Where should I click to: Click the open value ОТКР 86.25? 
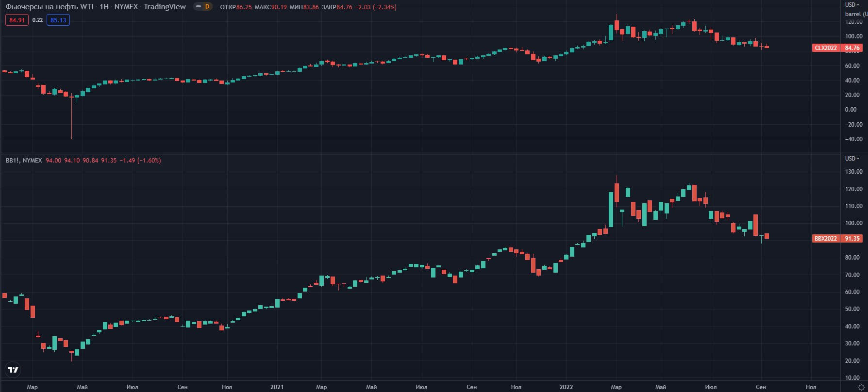click(x=236, y=7)
